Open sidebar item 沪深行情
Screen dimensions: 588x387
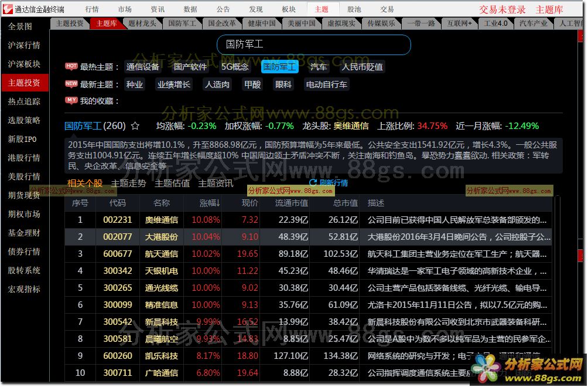coord(25,45)
